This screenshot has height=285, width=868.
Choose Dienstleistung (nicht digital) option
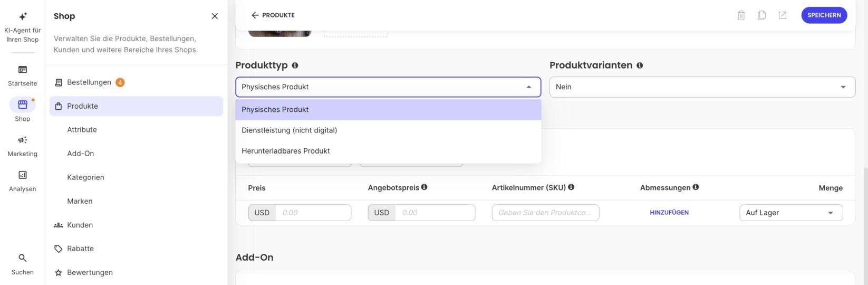click(x=388, y=130)
